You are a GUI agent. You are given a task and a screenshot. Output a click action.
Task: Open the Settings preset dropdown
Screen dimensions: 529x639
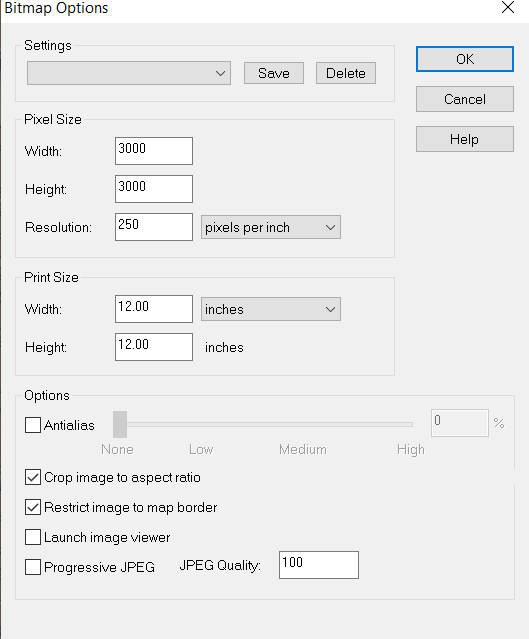tap(129, 73)
